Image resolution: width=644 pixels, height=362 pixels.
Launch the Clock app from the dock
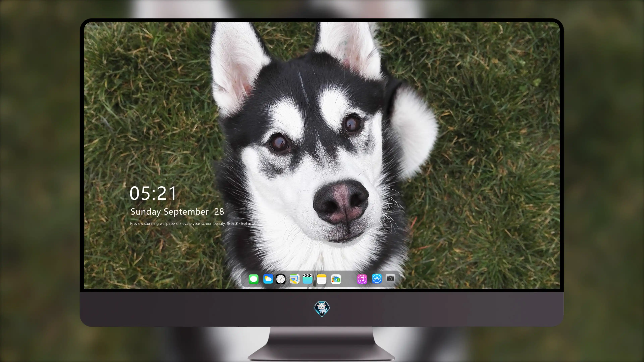tap(281, 279)
